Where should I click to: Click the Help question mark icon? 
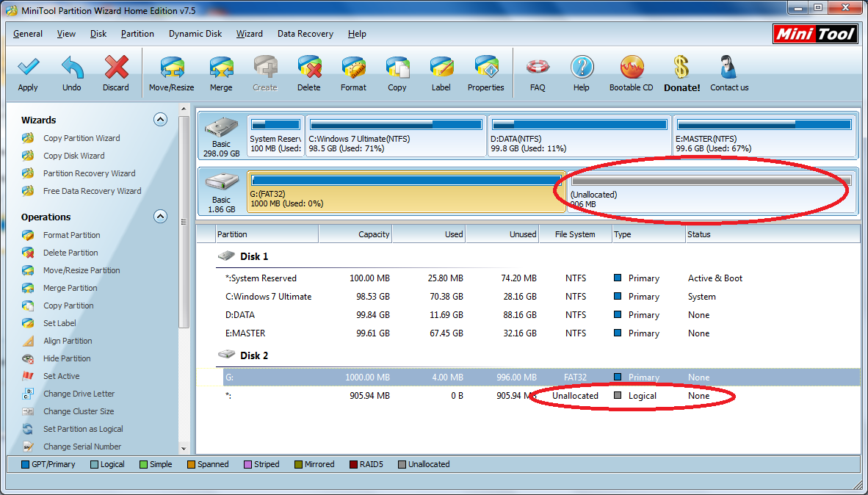tap(582, 67)
